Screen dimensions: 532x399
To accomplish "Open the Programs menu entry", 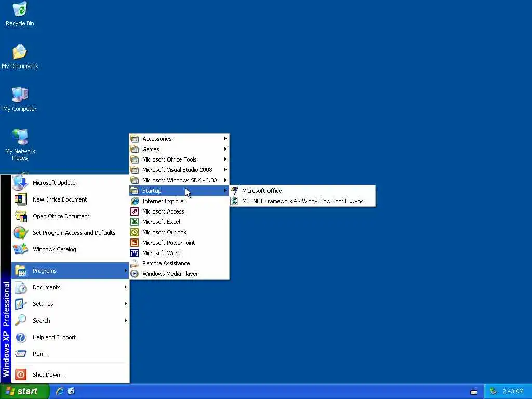I will point(71,271).
